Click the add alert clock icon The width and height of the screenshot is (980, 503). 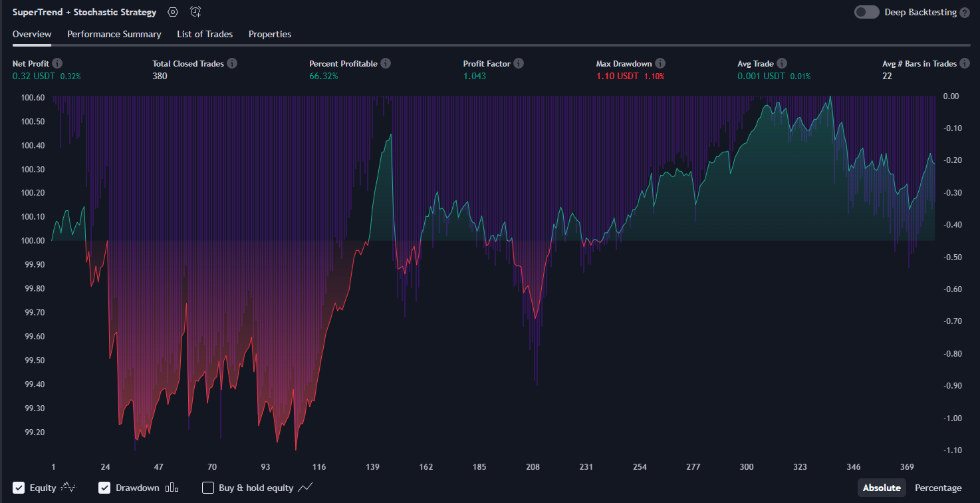(195, 12)
